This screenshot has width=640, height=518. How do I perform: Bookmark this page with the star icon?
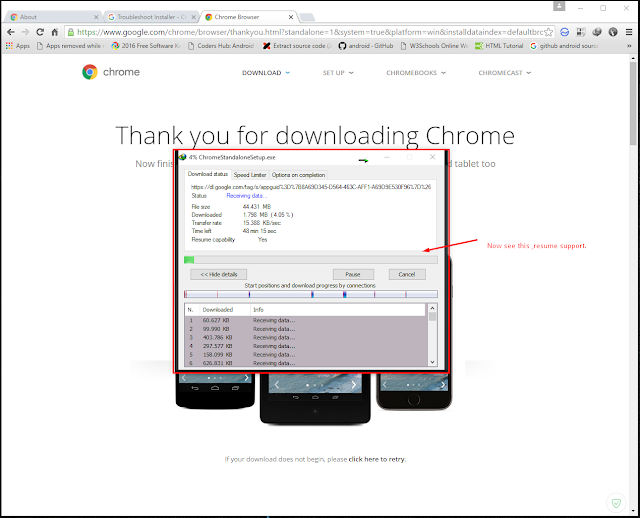click(x=549, y=32)
